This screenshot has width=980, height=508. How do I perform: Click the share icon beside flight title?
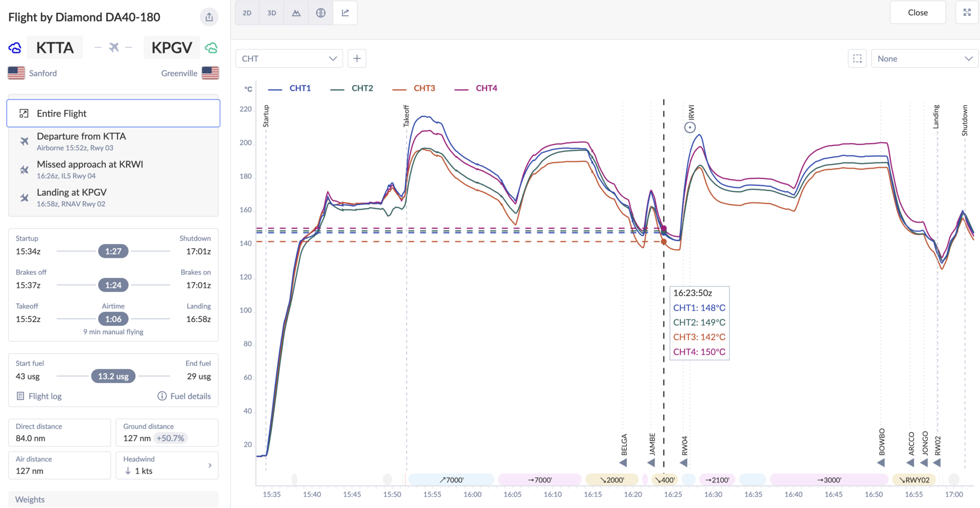209,17
